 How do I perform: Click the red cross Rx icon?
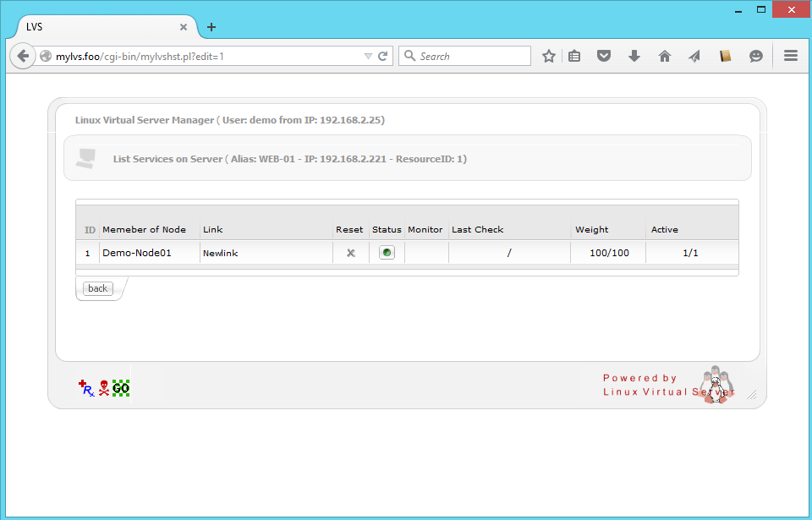tap(85, 388)
